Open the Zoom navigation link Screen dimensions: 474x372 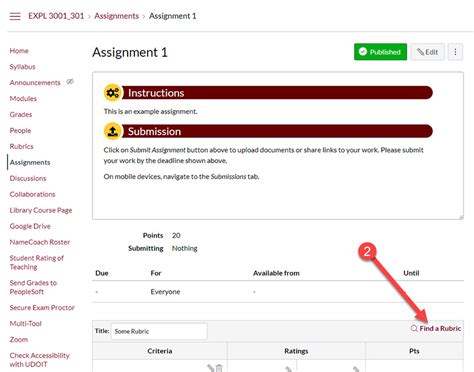[19, 339]
